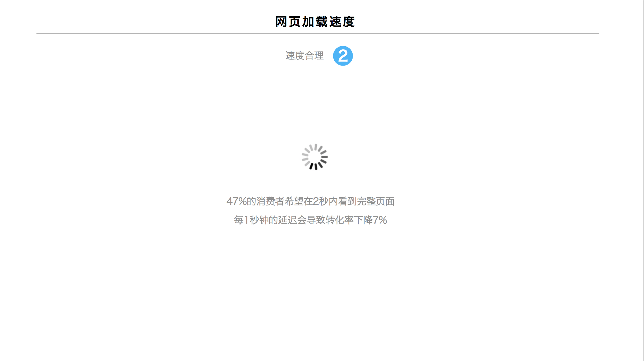Click the 速度合理 subtitle label
Image resolution: width=644 pixels, height=361 pixels.
point(304,55)
